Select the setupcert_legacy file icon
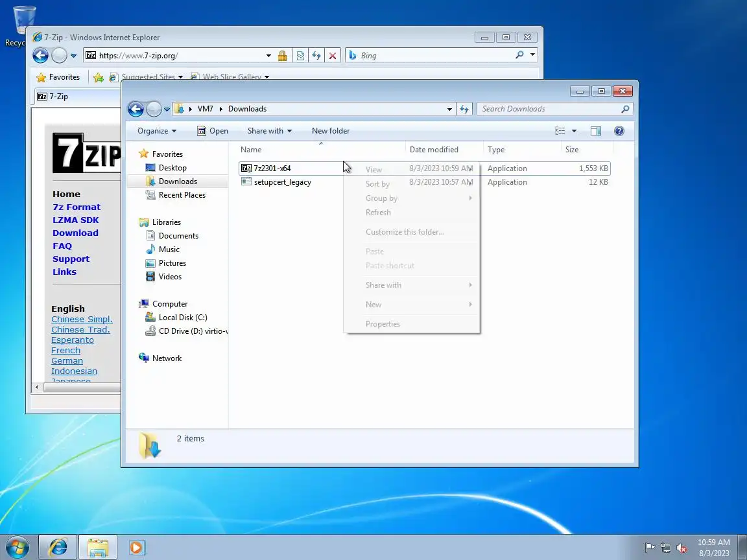This screenshot has width=747, height=560. [246, 181]
